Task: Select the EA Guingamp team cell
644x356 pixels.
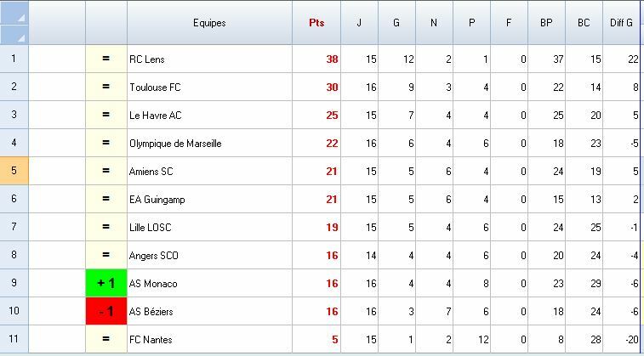Action: click(157, 199)
